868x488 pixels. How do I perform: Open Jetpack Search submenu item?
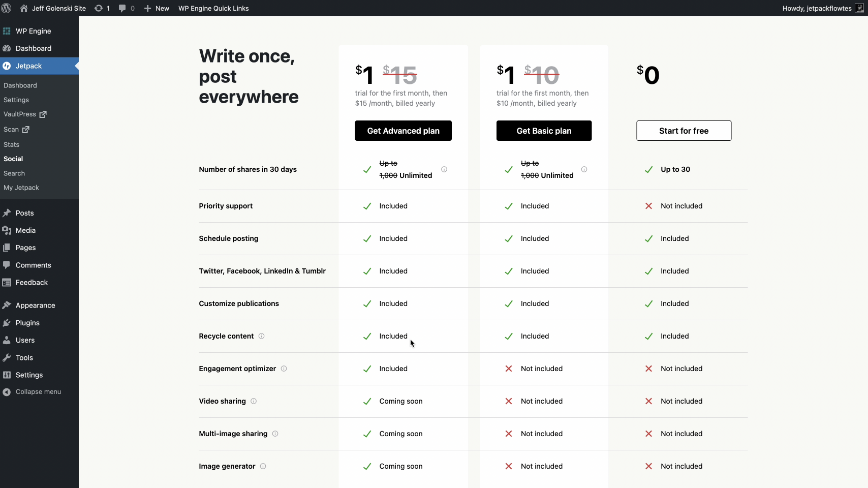tap(14, 173)
